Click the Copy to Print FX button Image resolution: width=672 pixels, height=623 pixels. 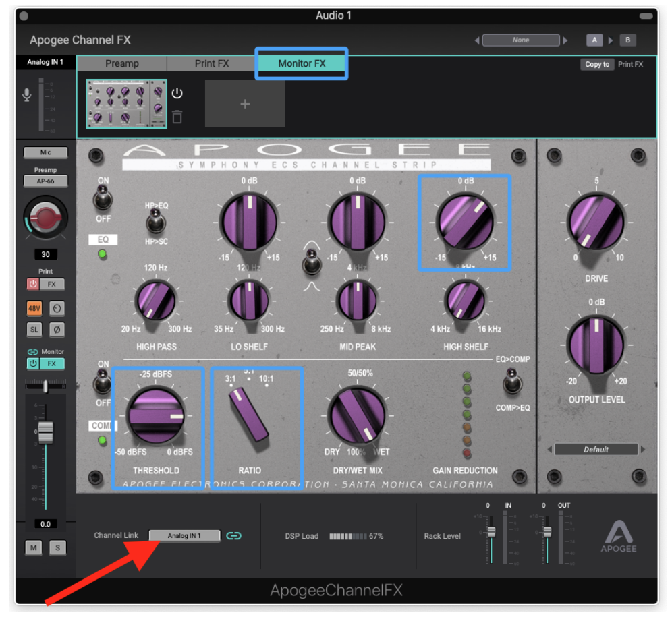(x=596, y=64)
